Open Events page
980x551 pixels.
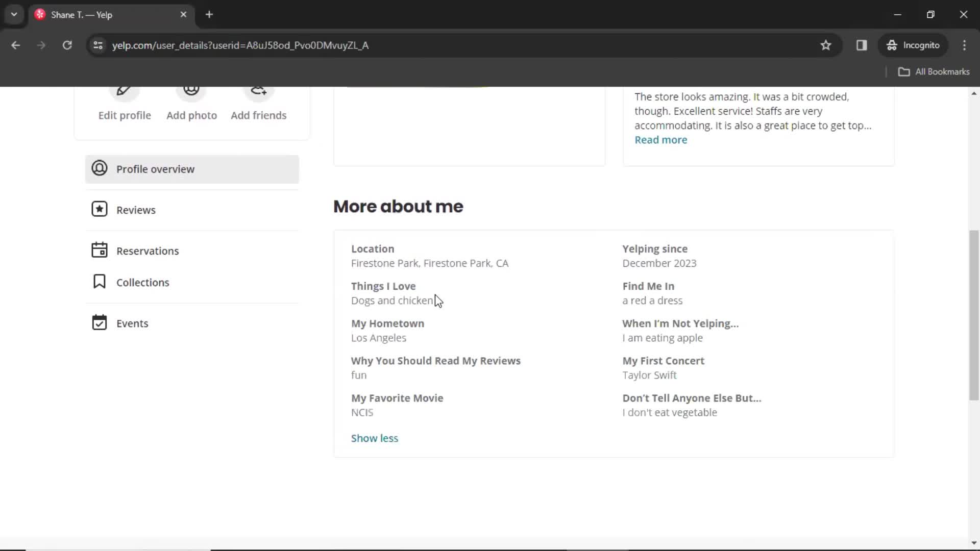(192, 323)
